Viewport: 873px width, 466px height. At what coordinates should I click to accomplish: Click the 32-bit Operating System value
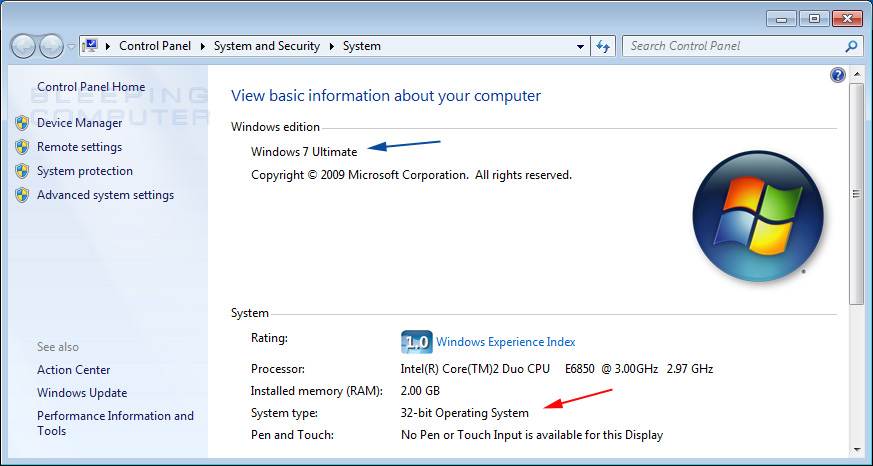click(x=464, y=413)
